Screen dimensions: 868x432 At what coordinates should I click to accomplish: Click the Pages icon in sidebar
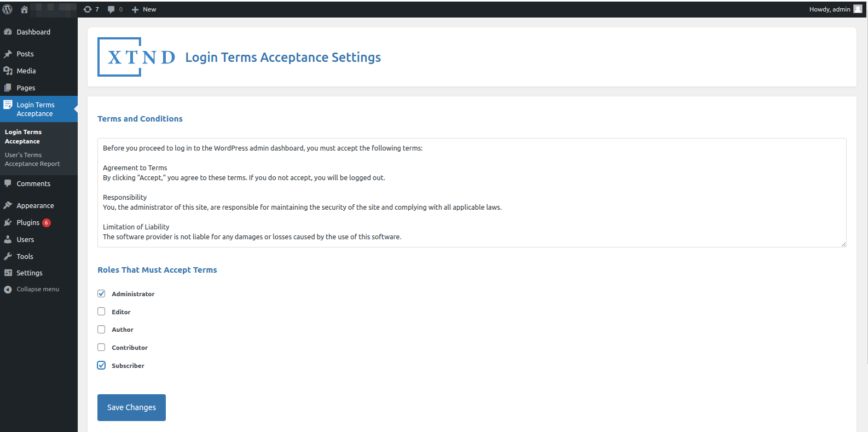click(8, 88)
